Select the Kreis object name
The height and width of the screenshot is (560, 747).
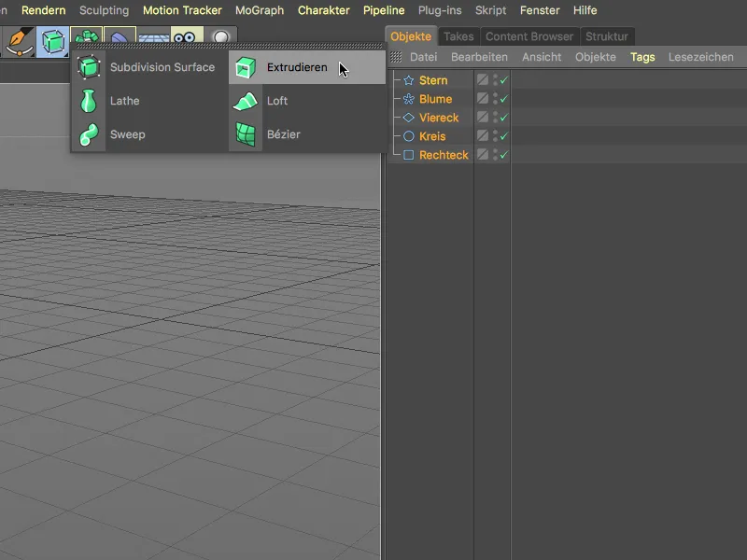pyautogui.click(x=432, y=136)
